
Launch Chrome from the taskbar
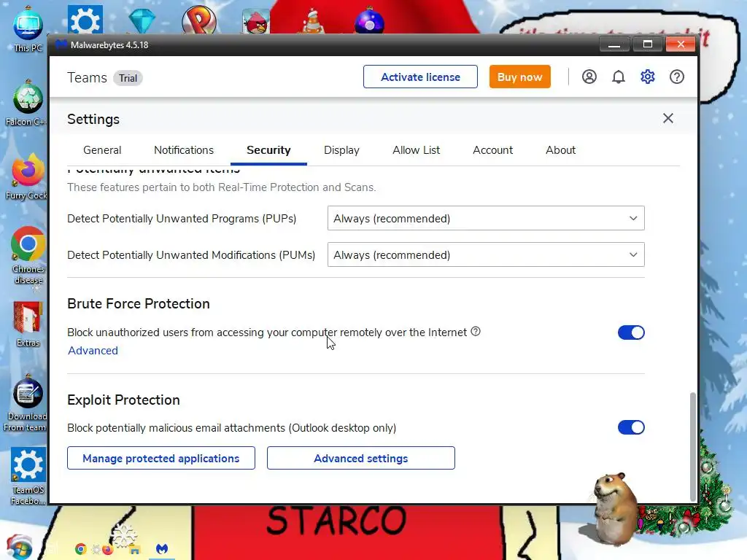click(x=80, y=549)
